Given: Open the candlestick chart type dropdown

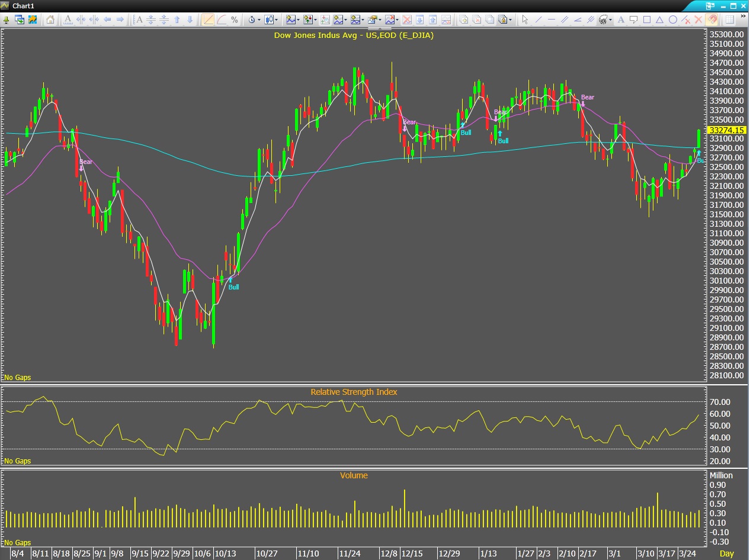Looking at the screenshot, I should tap(271, 20).
